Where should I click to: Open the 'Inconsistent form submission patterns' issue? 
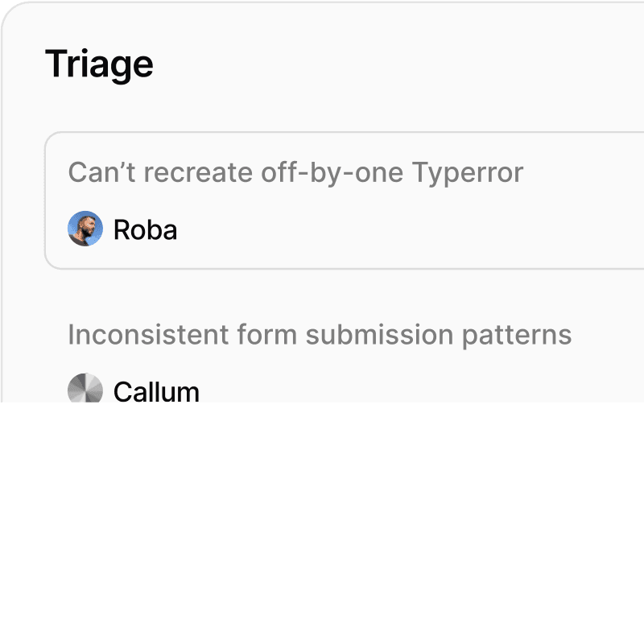click(x=320, y=335)
